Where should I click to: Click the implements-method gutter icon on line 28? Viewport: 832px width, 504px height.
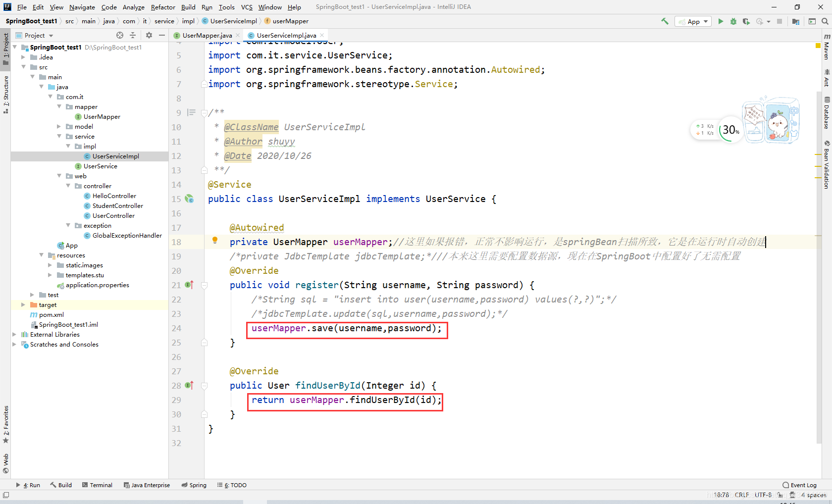(189, 385)
